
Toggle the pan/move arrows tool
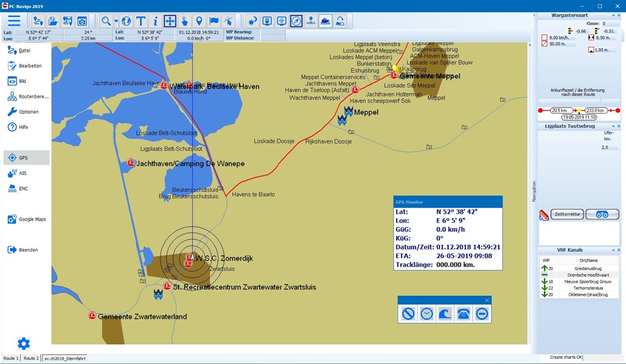(170, 21)
